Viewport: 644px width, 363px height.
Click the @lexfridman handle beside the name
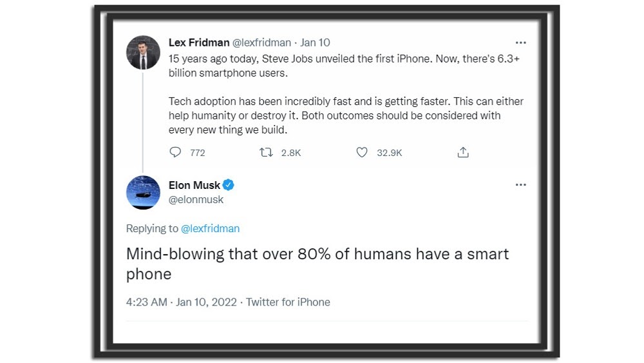261,43
